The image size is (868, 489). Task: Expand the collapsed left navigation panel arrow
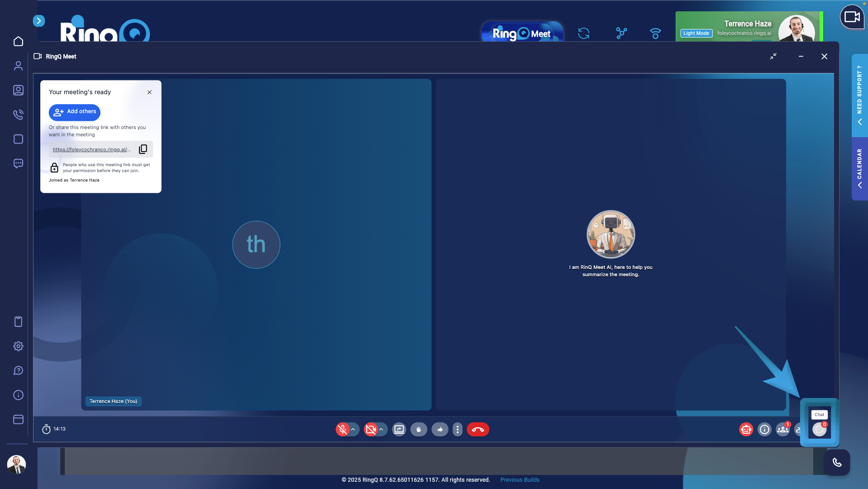coord(39,20)
